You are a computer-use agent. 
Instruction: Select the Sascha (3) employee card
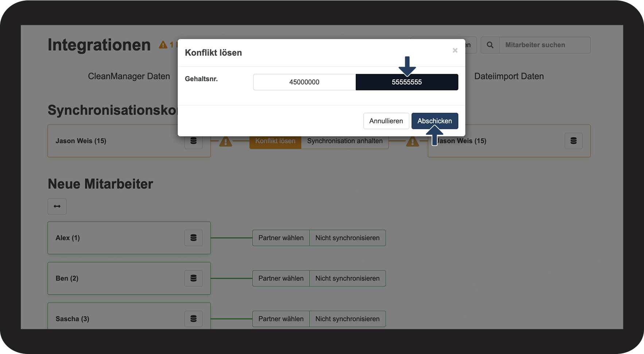coord(129,316)
